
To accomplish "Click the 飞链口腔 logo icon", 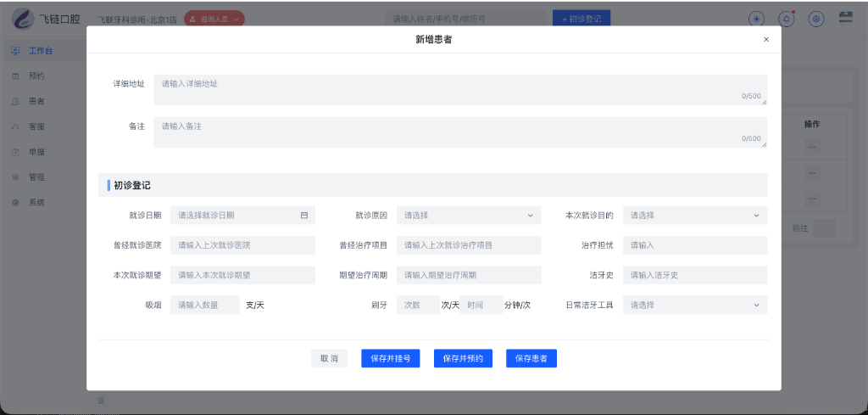I will point(23,19).
